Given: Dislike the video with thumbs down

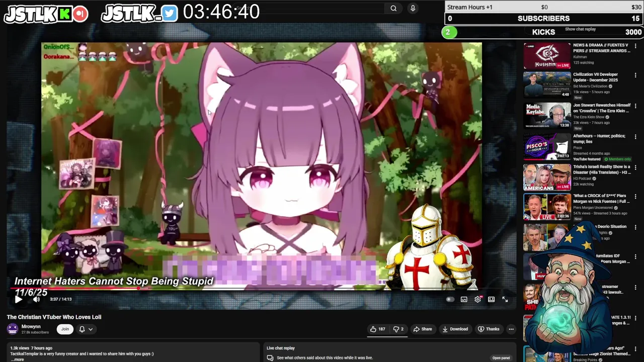Looking at the screenshot, I should point(398,329).
